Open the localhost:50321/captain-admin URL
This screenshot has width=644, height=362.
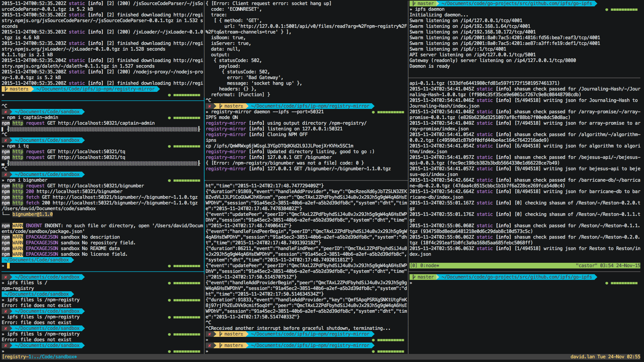coord(106,123)
